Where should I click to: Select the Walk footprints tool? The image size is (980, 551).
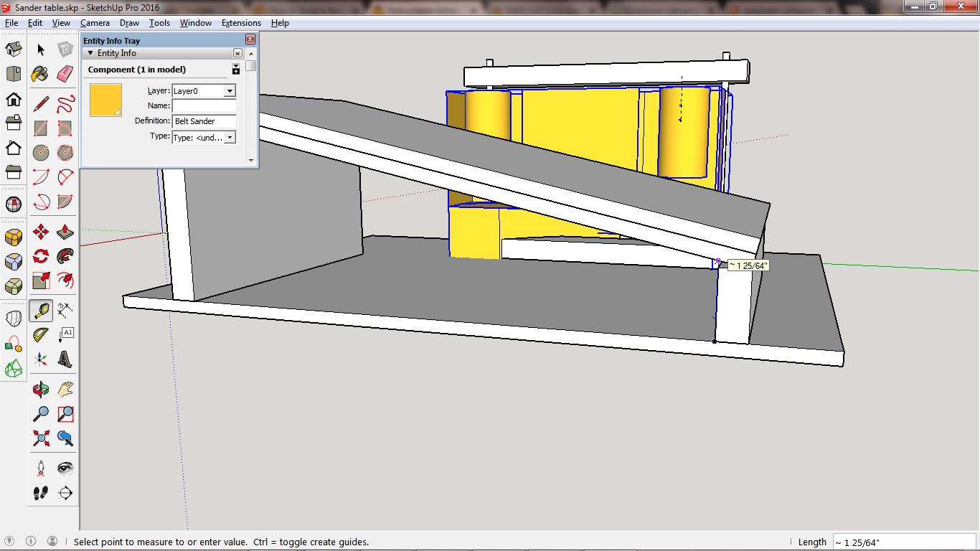[x=41, y=493]
